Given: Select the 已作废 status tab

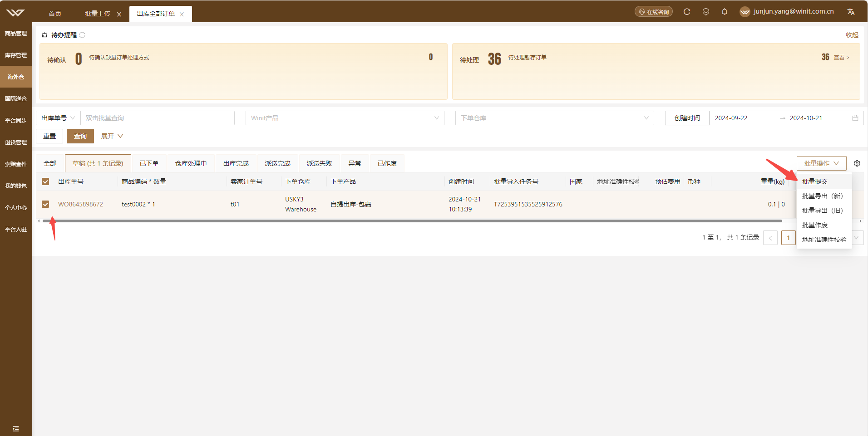Looking at the screenshot, I should coord(387,163).
